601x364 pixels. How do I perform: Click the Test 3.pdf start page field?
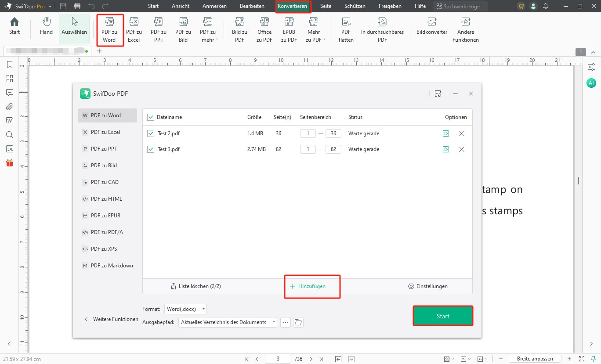click(308, 149)
